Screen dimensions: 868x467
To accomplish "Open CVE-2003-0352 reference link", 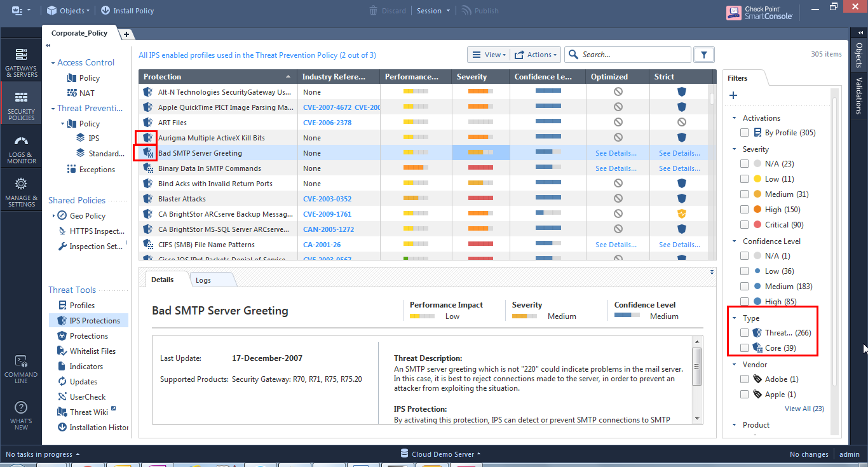I will [x=327, y=199].
